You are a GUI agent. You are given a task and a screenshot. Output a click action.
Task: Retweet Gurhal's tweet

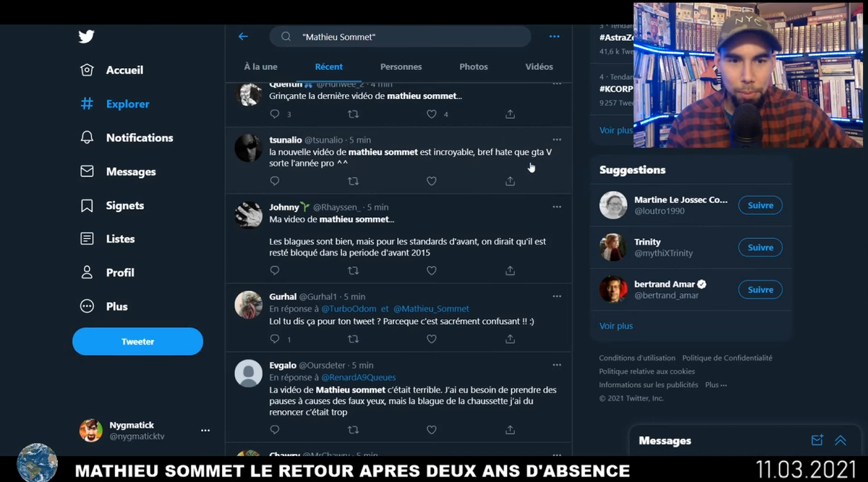point(353,339)
